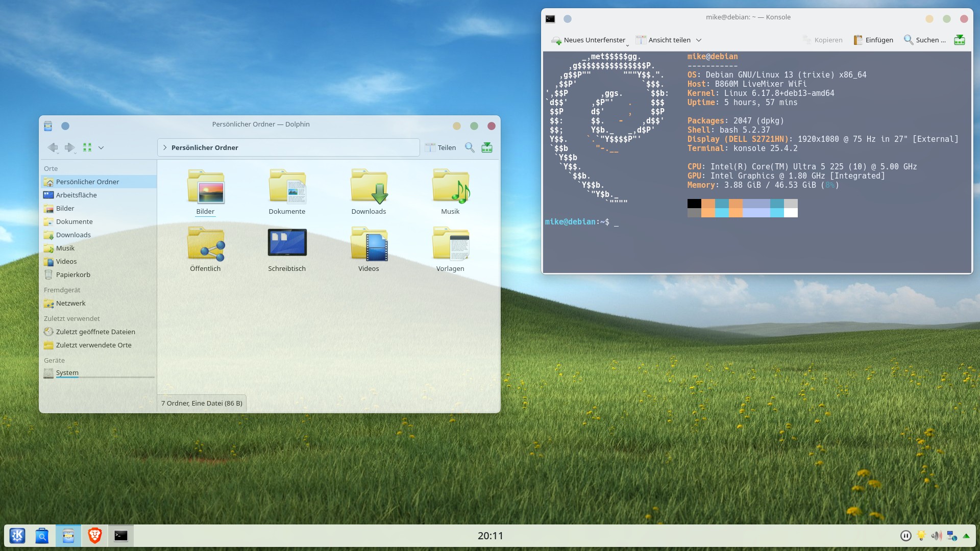This screenshot has width=980, height=551.
Task: Click the volume speaker tray icon
Action: coord(936,536)
